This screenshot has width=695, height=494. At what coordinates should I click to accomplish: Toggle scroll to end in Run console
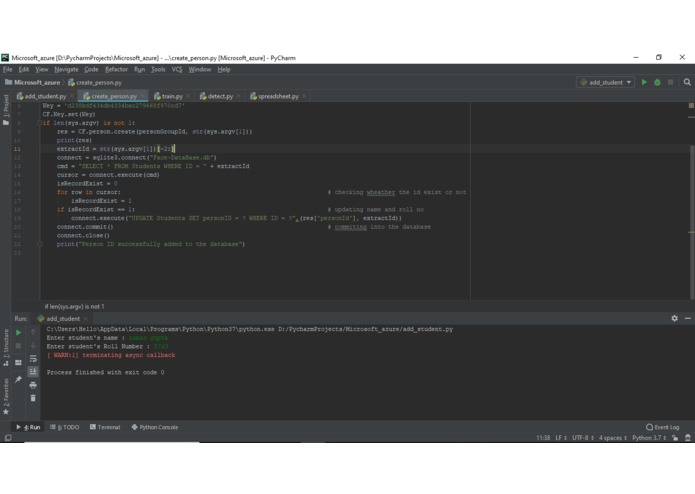tap(33, 372)
